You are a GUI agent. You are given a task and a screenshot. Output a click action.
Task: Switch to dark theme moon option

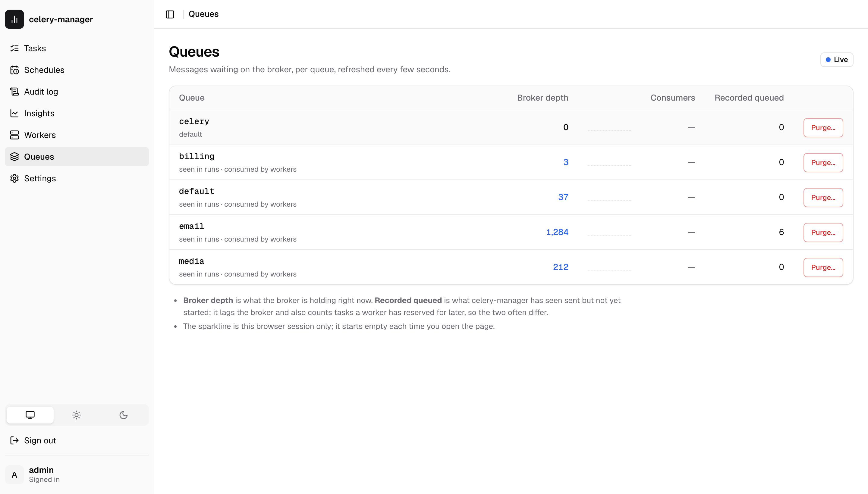point(124,415)
